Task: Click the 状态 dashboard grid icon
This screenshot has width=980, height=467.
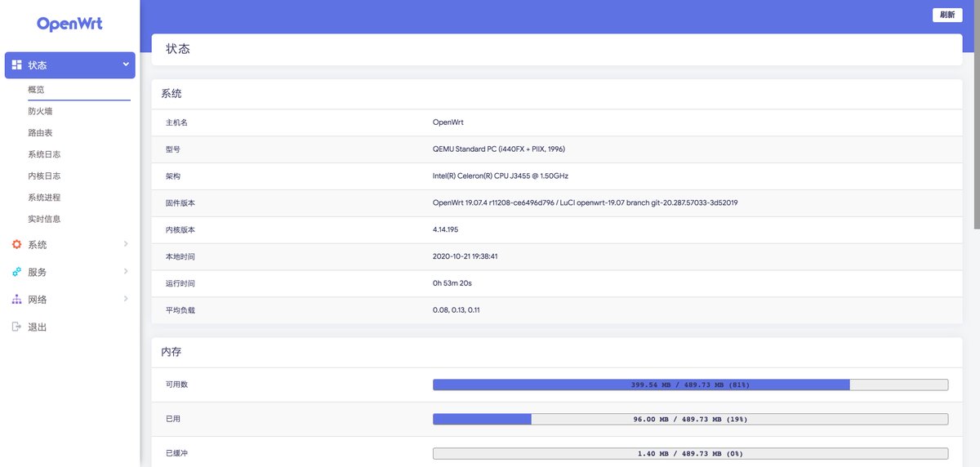Action: coord(16,65)
